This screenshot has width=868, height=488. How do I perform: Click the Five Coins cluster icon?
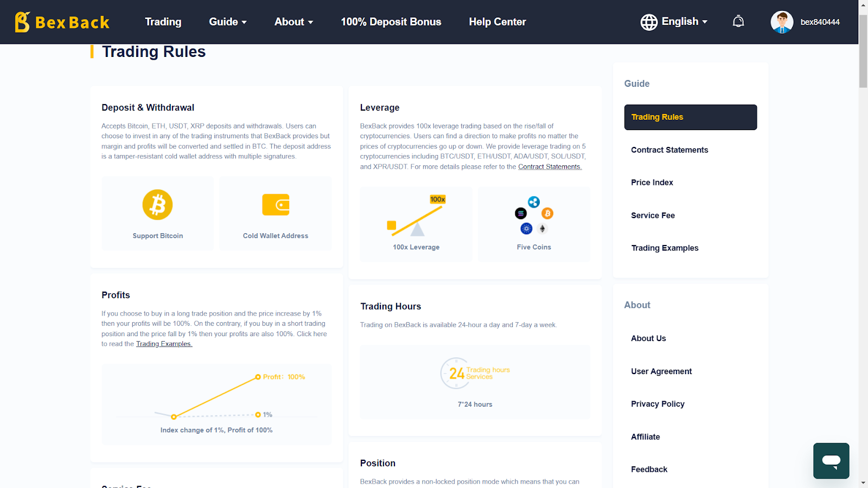pos(534,215)
